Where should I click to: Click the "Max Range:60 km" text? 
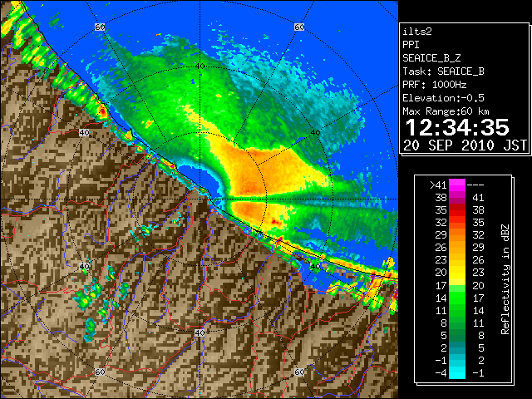tap(446, 111)
